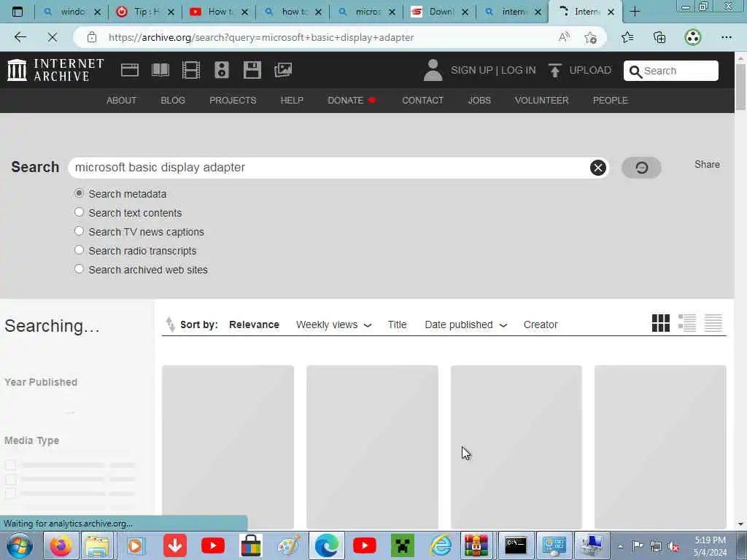Select Search radio transcripts option
747x560 pixels.
click(79, 251)
